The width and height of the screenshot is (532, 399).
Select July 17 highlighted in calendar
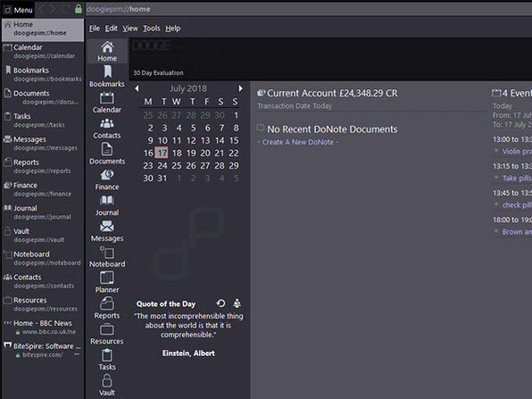coord(162,153)
